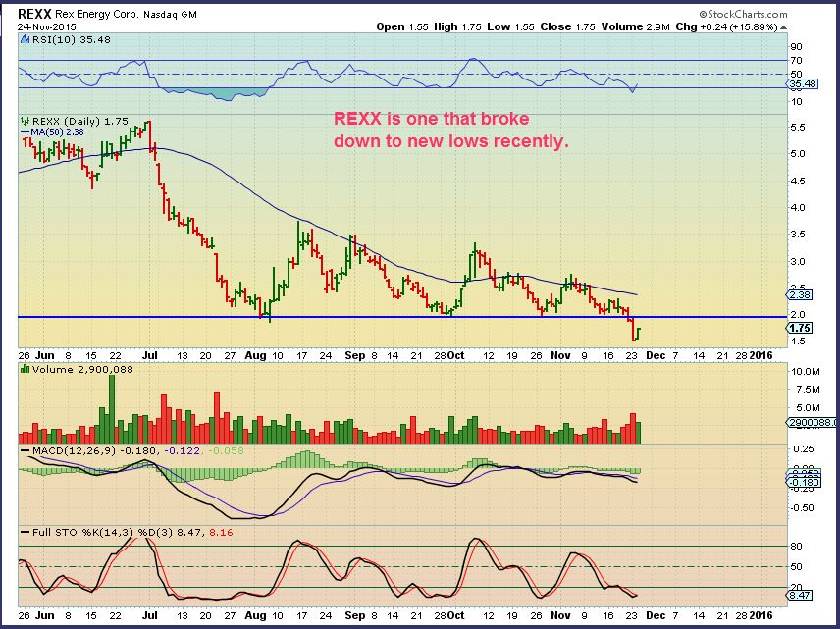Click the 'Nasdaq GM' exchange label
Image resolution: width=840 pixels, height=629 pixels.
pos(170,15)
